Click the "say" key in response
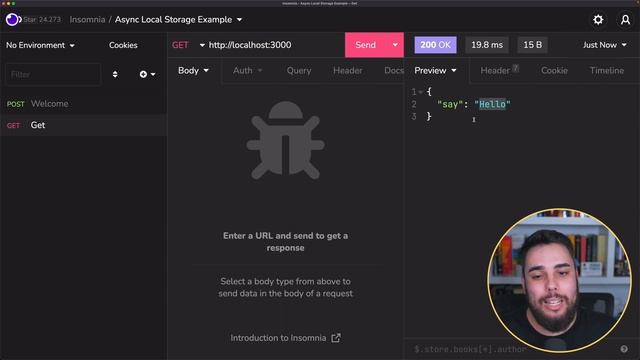 click(450, 104)
